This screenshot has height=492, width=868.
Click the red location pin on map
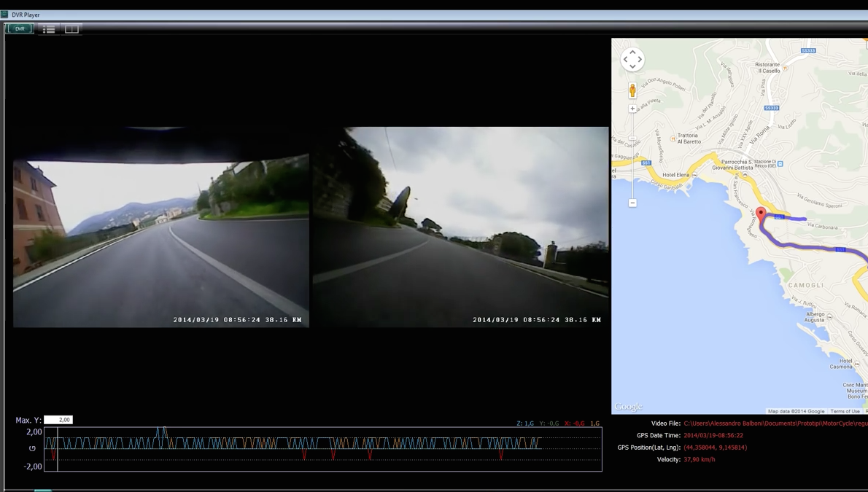(x=761, y=214)
